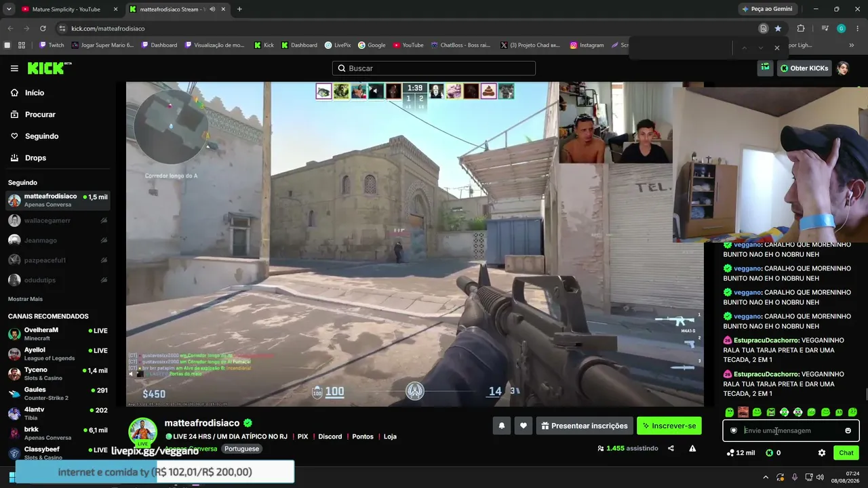Send message with Chat button

click(x=846, y=453)
